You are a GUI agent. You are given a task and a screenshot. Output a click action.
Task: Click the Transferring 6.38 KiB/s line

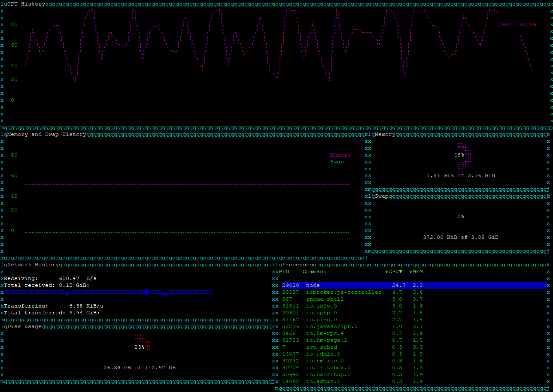coord(54,306)
